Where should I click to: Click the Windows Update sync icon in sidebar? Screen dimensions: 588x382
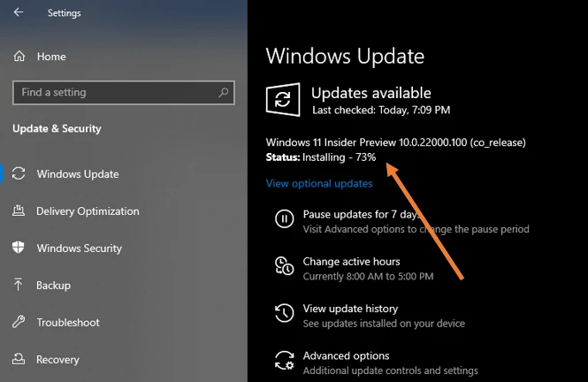[x=19, y=173]
